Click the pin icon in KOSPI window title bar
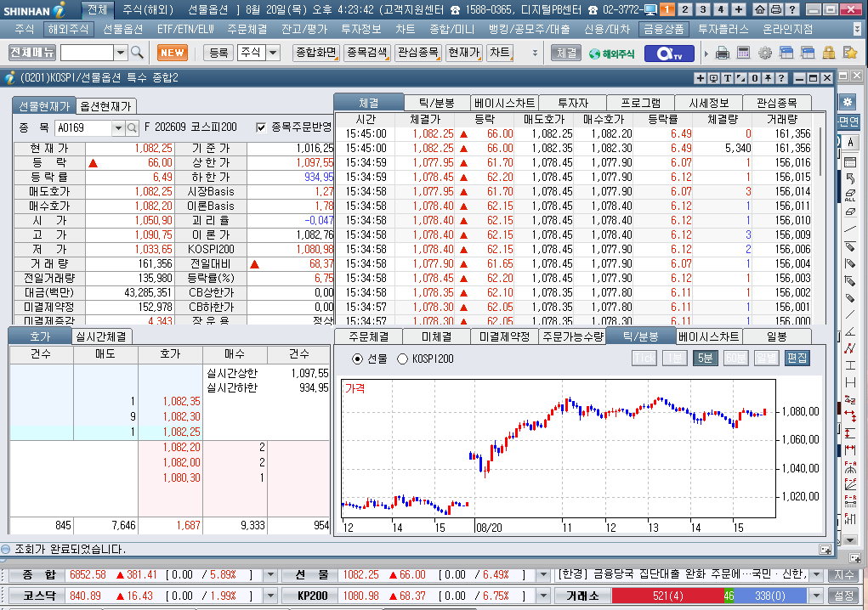The width and height of the screenshot is (868, 610). pos(768,78)
